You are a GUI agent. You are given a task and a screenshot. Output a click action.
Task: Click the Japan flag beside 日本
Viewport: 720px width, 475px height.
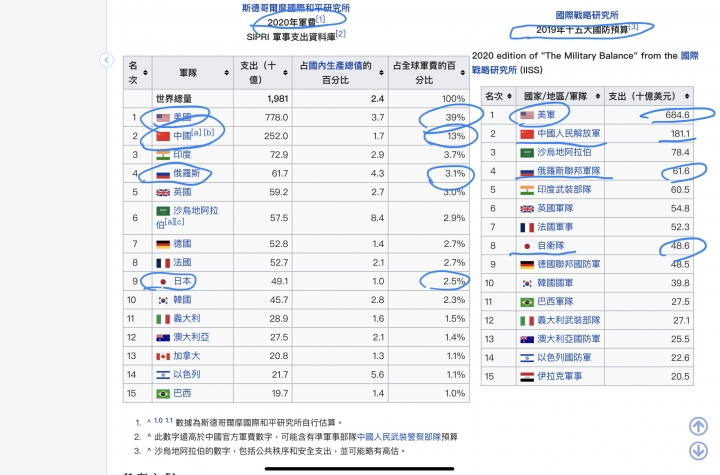coord(163,282)
